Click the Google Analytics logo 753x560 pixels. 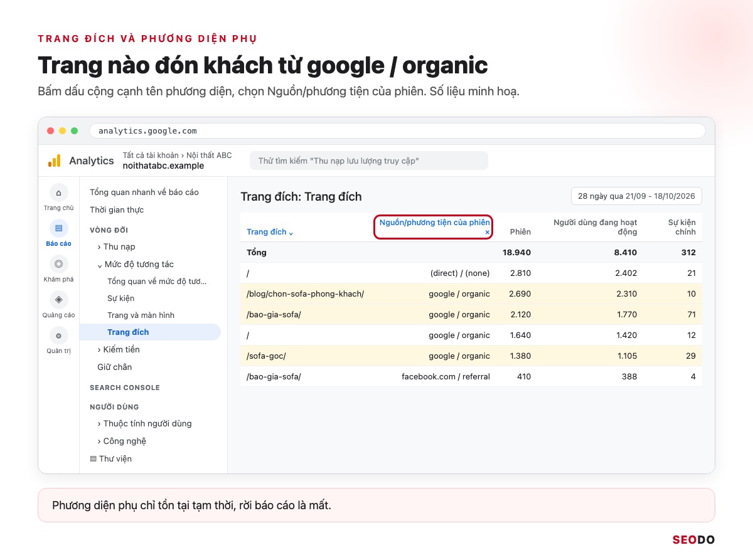(55, 161)
